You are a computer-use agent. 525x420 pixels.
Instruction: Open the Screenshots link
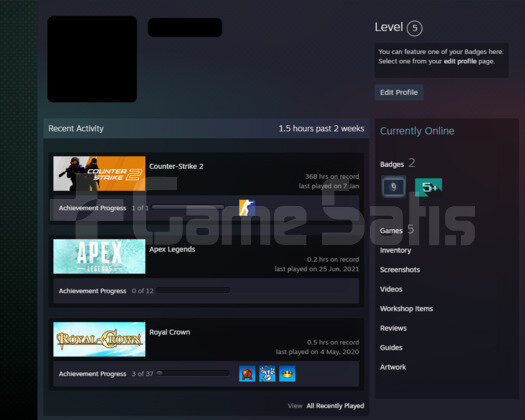(x=400, y=270)
